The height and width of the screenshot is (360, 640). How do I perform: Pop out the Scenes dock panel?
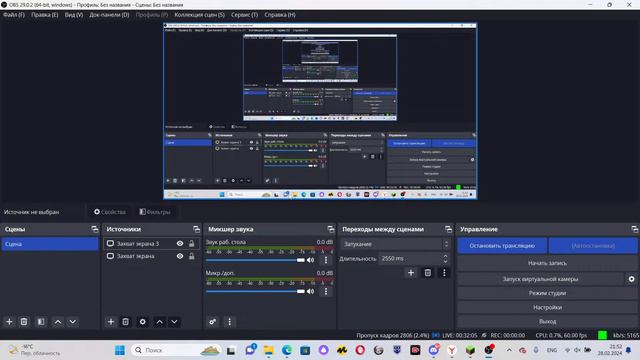coord(95,229)
